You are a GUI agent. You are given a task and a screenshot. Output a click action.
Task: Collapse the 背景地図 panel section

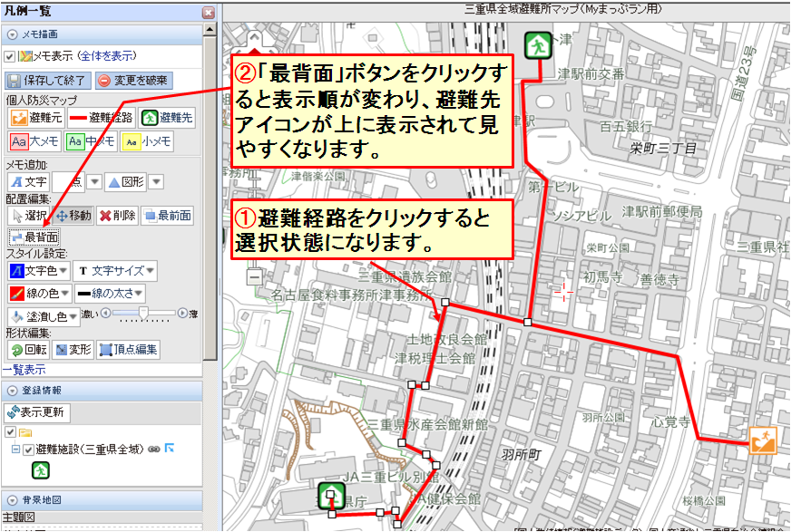[x=12, y=499]
